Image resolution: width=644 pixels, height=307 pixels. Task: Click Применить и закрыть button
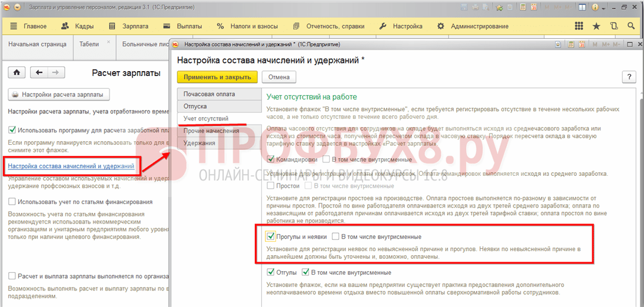[217, 76]
